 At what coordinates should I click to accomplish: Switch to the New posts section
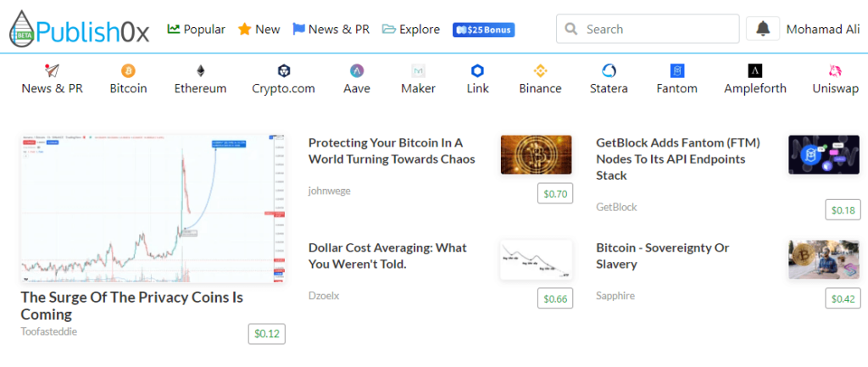[259, 29]
